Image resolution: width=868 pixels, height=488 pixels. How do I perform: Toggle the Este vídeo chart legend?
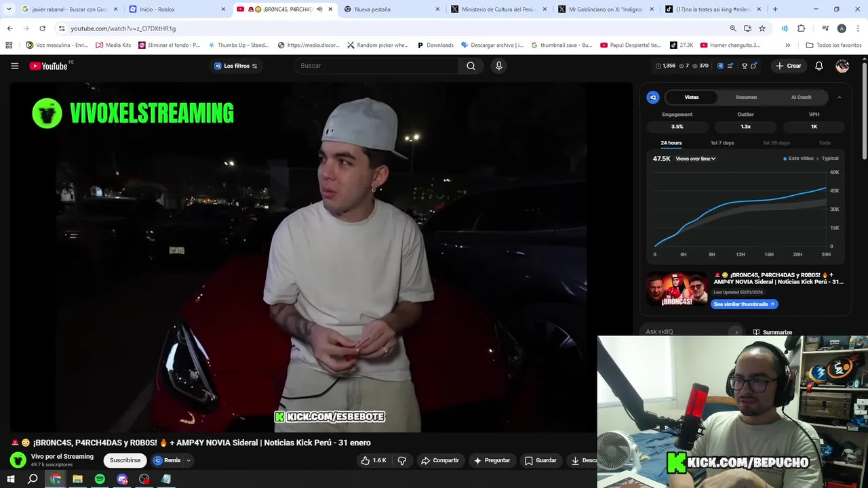(x=798, y=159)
